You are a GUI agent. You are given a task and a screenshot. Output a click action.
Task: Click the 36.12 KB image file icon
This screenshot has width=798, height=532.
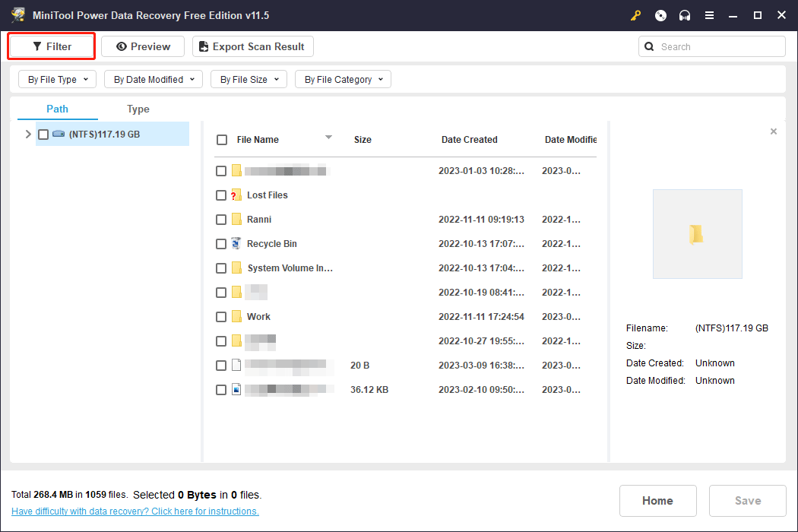tap(236, 389)
